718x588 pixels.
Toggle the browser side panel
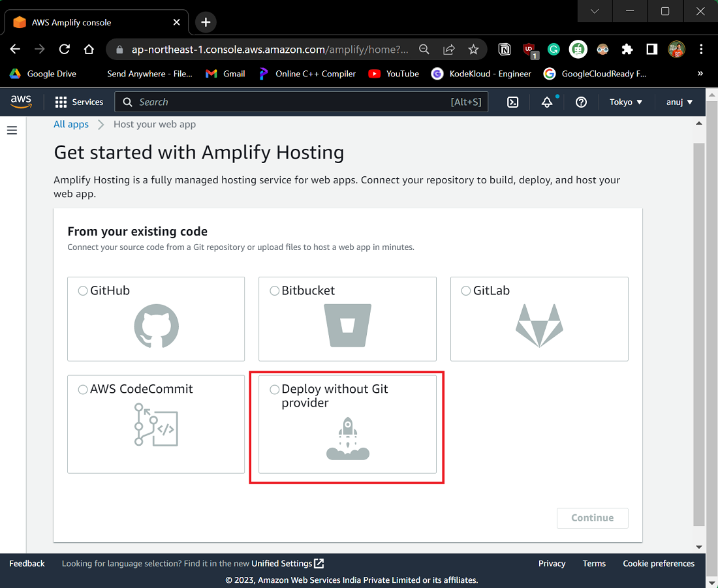pyautogui.click(x=652, y=50)
